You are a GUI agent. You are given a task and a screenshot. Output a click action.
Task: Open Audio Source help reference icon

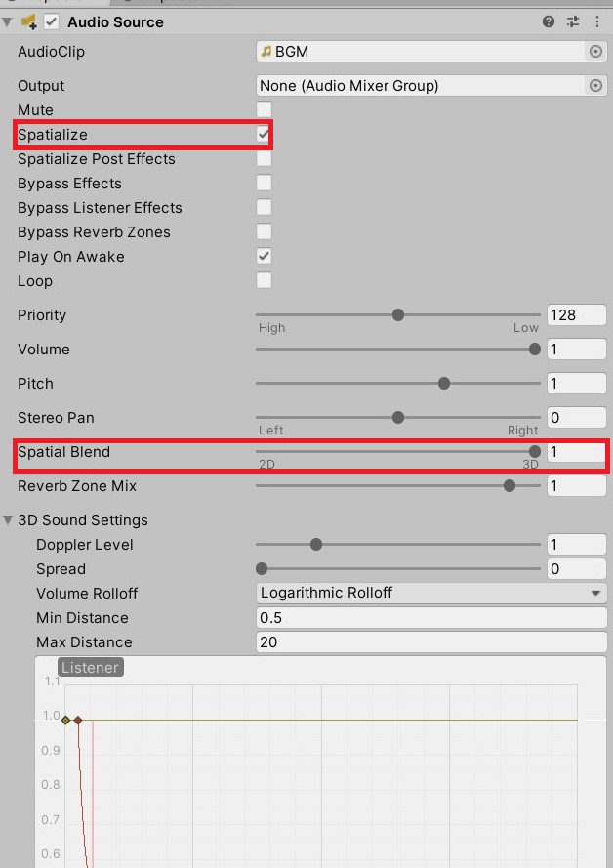(x=549, y=21)
